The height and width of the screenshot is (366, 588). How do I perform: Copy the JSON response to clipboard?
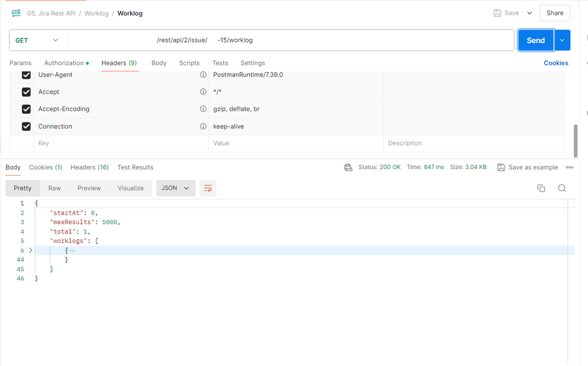541,187
